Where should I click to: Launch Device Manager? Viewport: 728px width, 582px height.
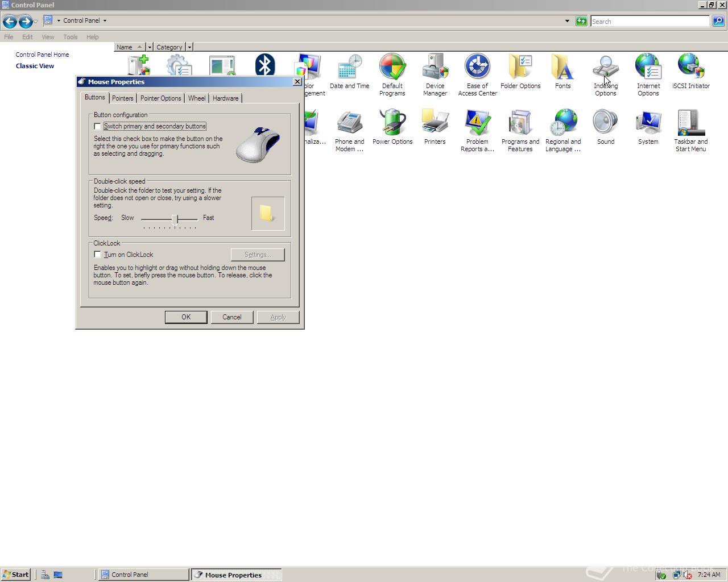(435, 74)
